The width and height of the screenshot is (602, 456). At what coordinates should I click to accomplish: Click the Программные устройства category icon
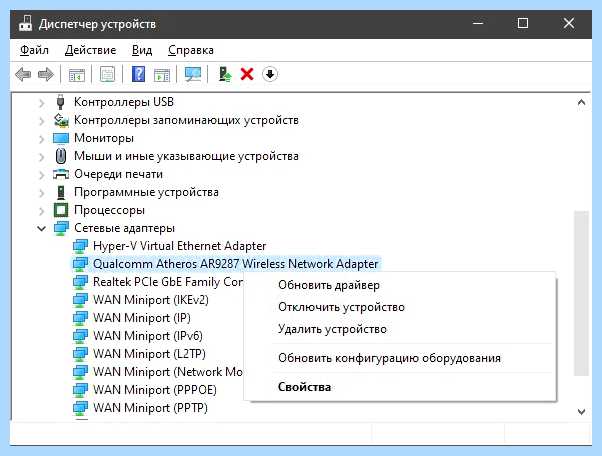pyautogui.click(x=61, y=192)
